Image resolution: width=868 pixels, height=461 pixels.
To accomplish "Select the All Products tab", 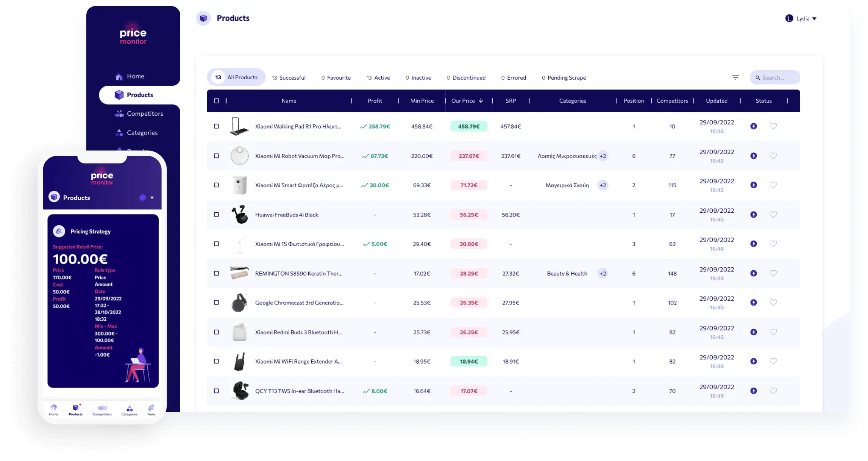I will tap(236, 77).
